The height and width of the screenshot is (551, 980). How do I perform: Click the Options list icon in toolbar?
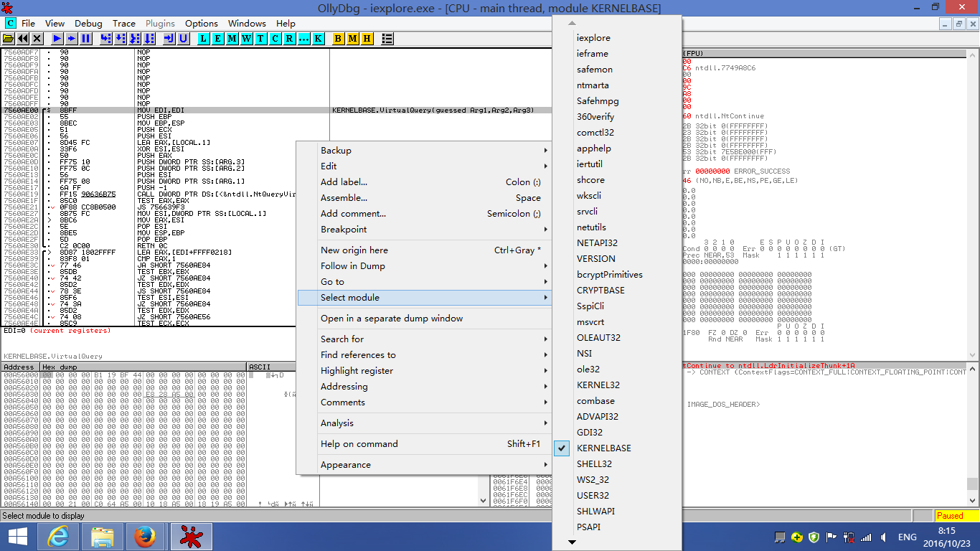387,38
